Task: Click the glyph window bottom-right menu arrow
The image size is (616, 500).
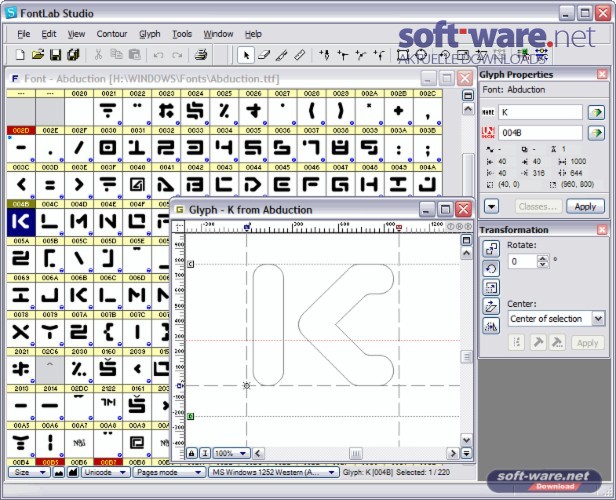Action: [x=466, y=453]
